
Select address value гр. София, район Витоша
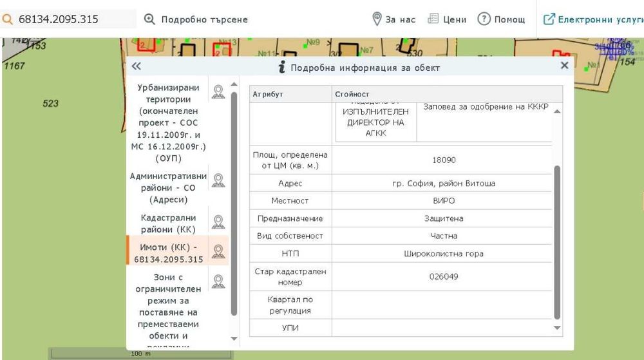pyautogui.click(x=444, y=184)
